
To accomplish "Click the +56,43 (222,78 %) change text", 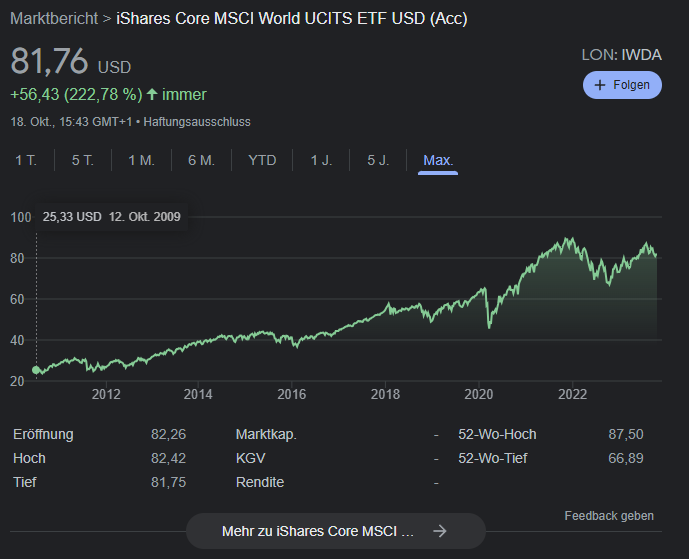I will pos(76,94).
